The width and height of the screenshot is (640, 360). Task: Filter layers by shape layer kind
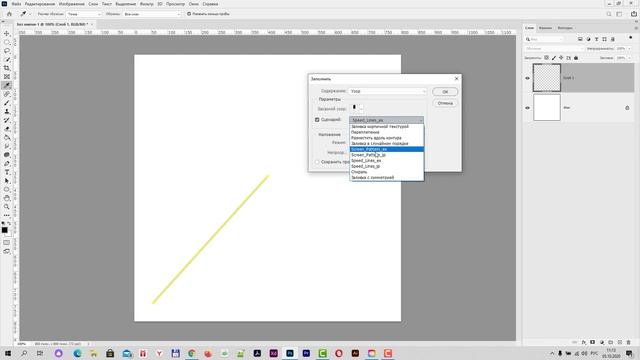point(604,39)
